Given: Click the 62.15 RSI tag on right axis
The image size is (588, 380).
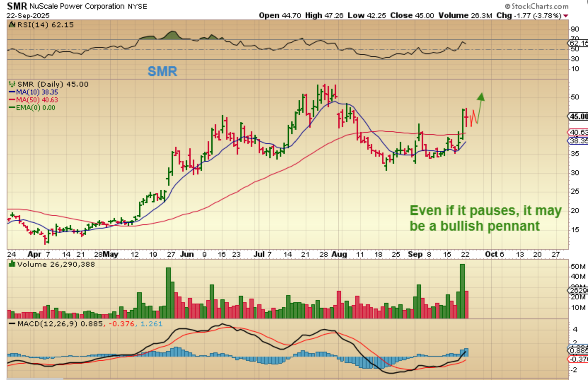Looking at the screenshot, I should tap(578, 43).
